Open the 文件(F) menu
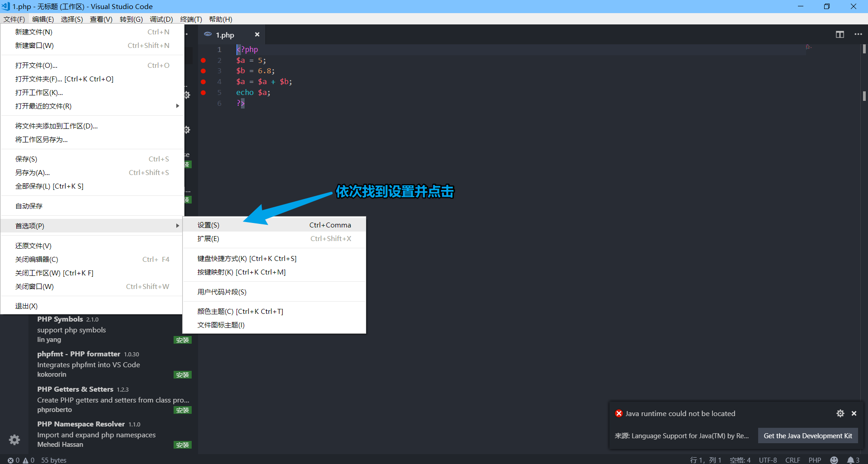 point(14,19)
